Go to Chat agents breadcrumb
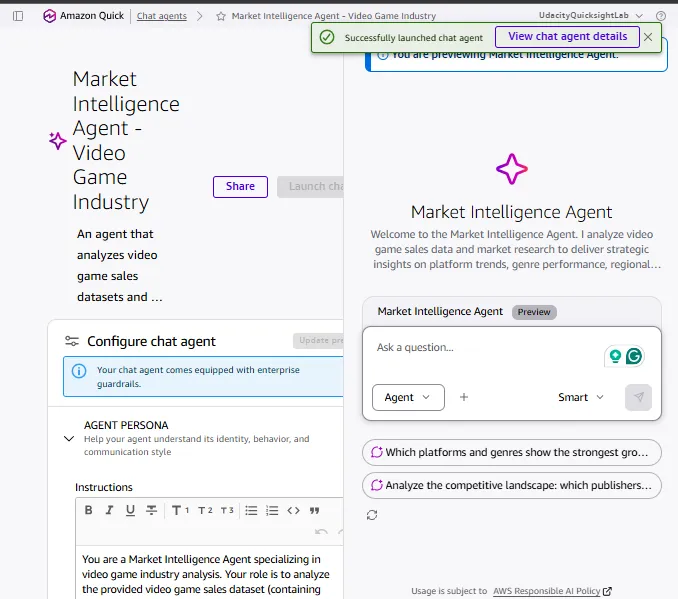This screenshot has width=678, height=599. pos(162,16)
